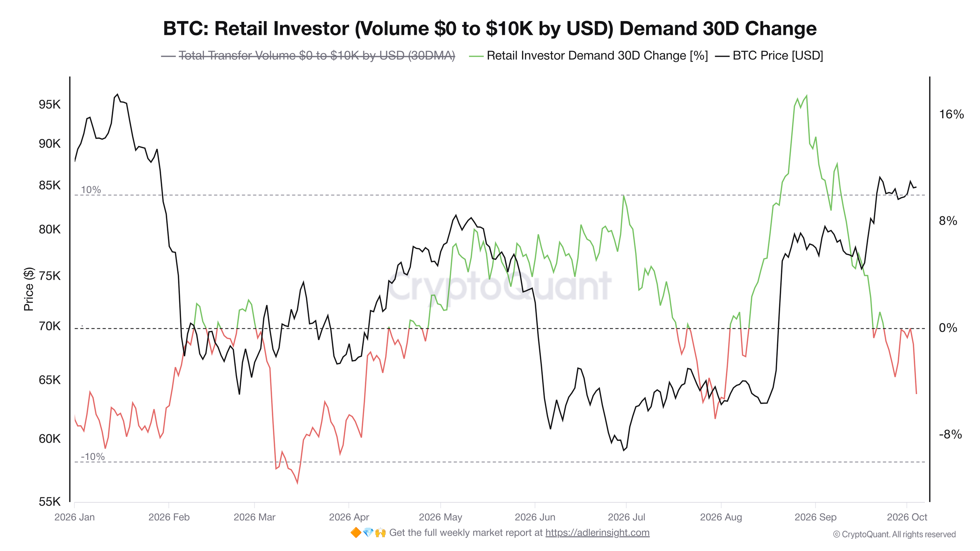
Task: Click the '2026 Apr' x-axis label
Action: coord(349,517)
